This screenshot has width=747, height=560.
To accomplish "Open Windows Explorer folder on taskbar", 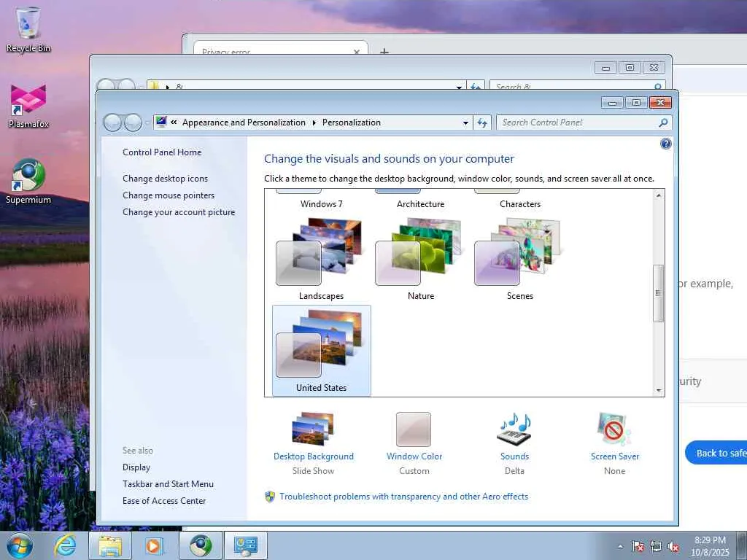I will click(x=110, y=545).
